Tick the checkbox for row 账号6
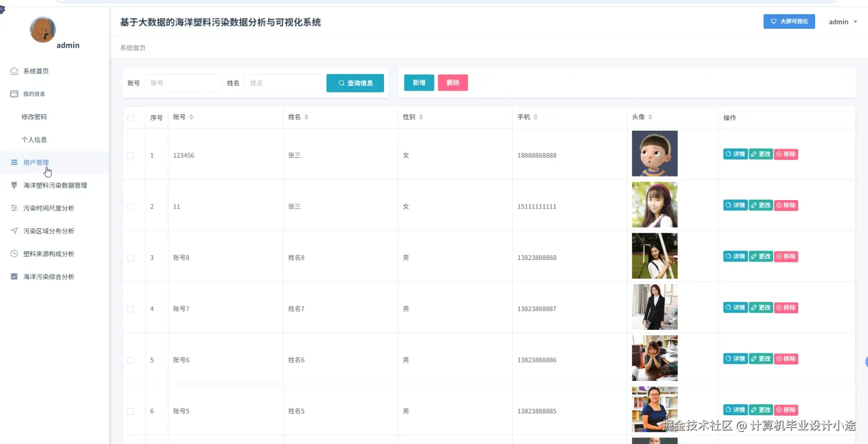 131,360
